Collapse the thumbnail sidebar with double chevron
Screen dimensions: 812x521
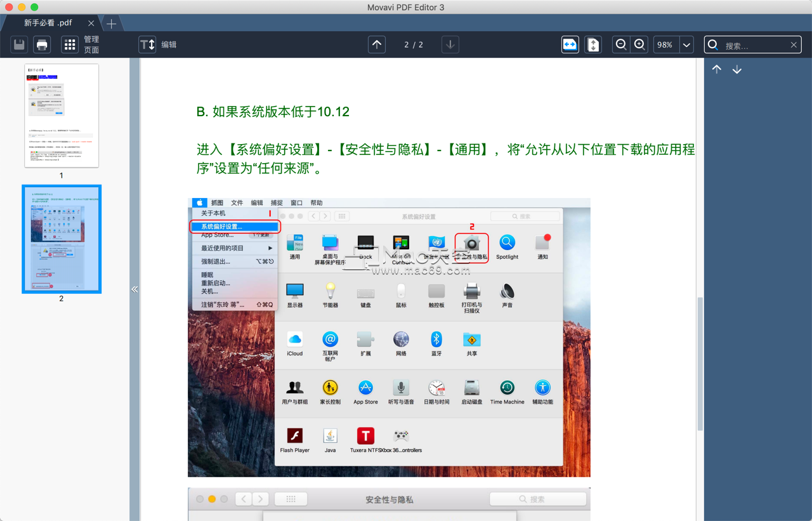(134, 289)
